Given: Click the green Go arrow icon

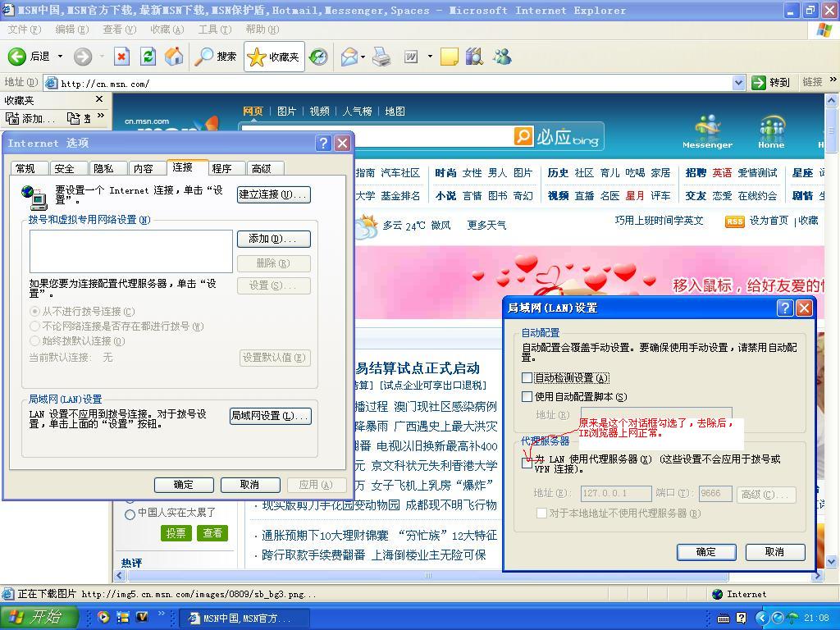Looking at the screenshot, I should pyautogui.click(x=759, y=83).
